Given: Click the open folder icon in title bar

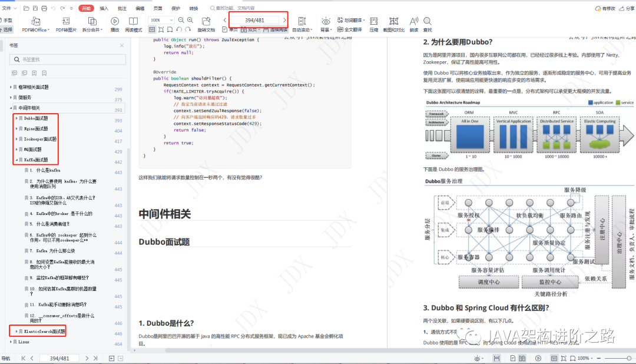Looking at the screenshot, I should point(26,8).
